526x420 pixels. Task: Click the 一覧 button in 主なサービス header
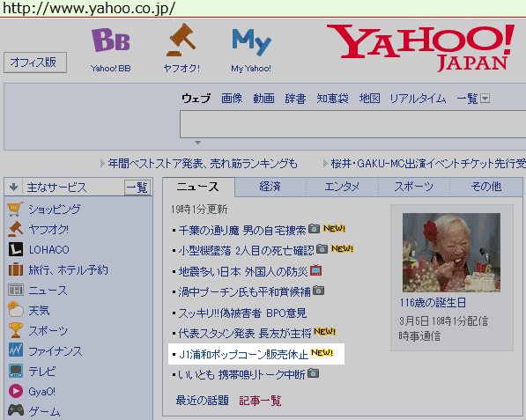pos(137,188)
